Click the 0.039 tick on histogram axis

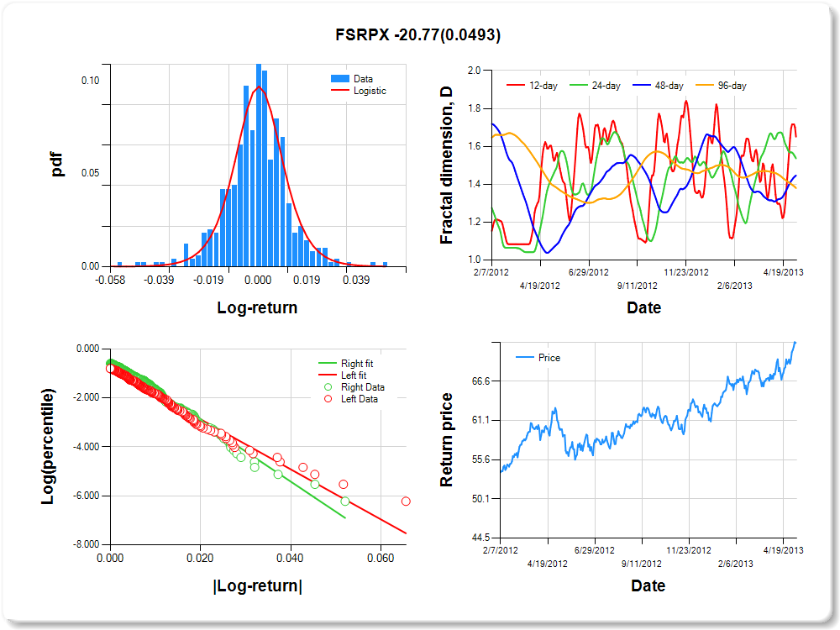coord(356,281)
